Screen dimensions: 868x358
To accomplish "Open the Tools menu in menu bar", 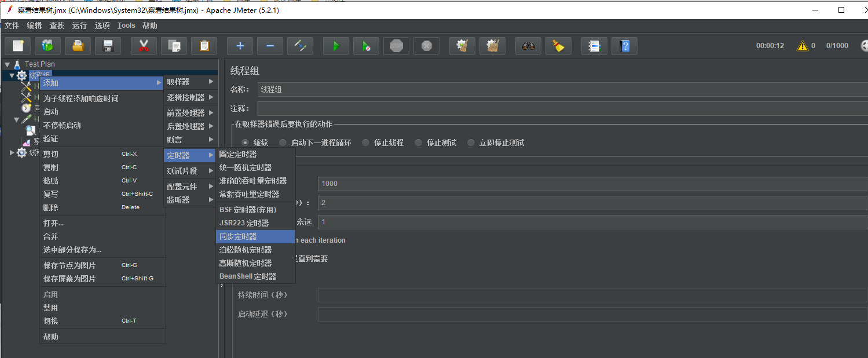I will tap(126, 25).
